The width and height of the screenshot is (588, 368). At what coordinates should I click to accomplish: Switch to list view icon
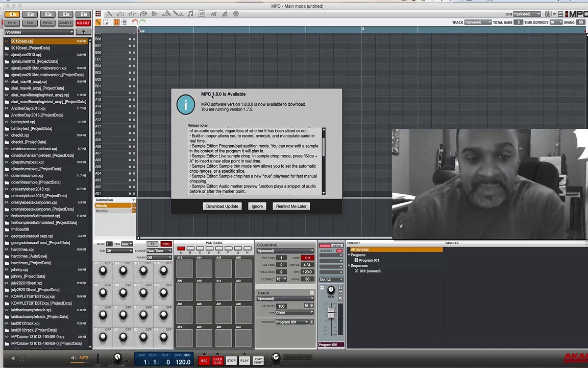pos(124,22)
